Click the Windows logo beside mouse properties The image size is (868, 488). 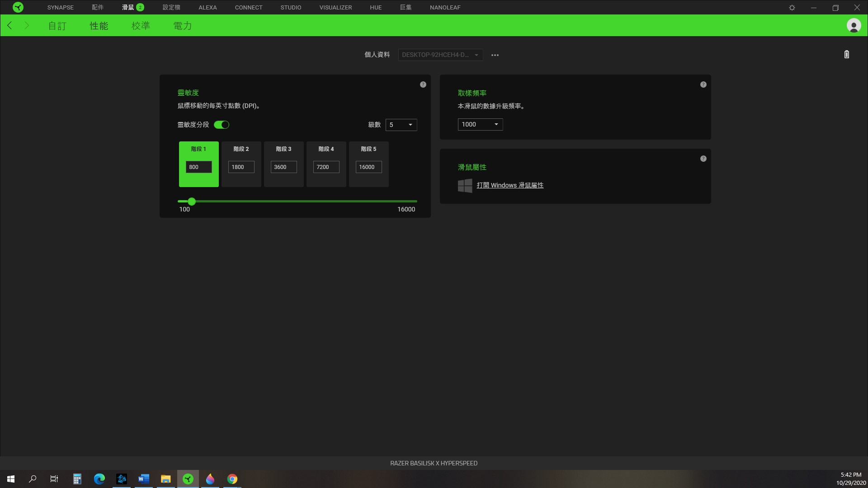[465, 186]
